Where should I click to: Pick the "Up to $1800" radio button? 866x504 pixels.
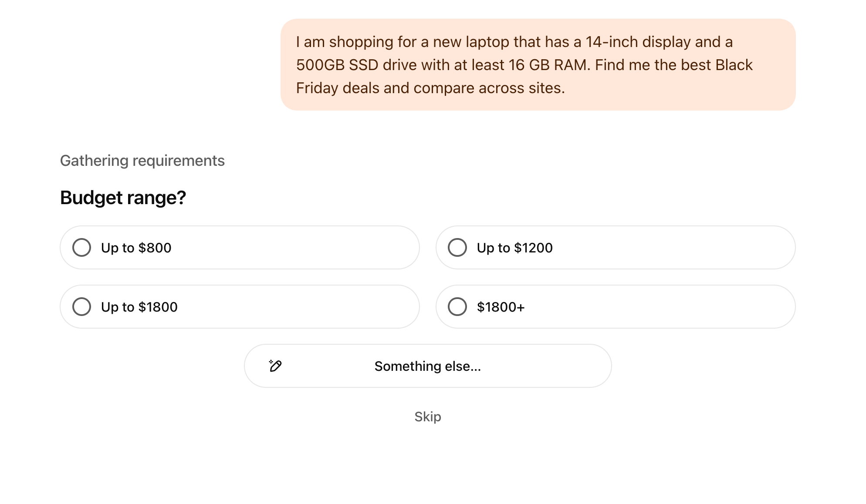point(81,307)
